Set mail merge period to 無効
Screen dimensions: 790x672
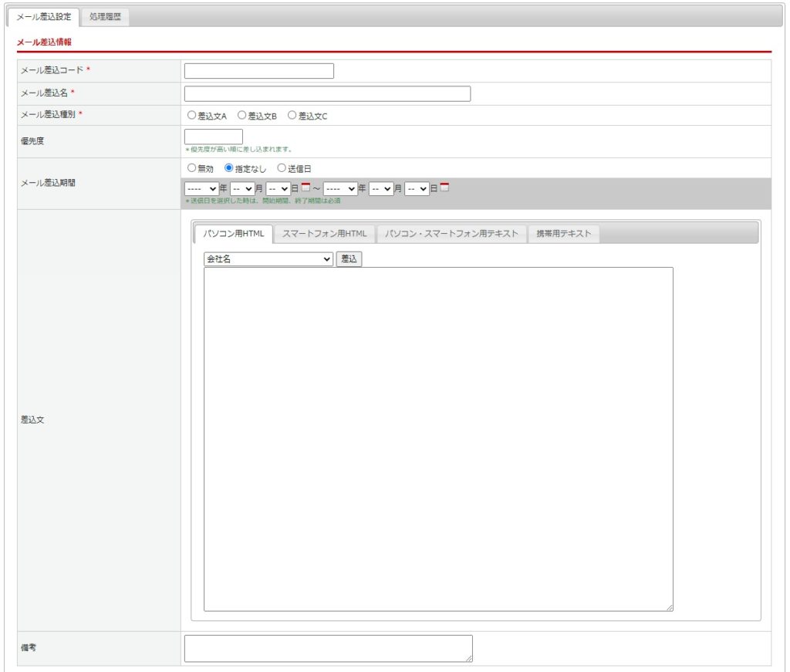[x=192, y=167]
